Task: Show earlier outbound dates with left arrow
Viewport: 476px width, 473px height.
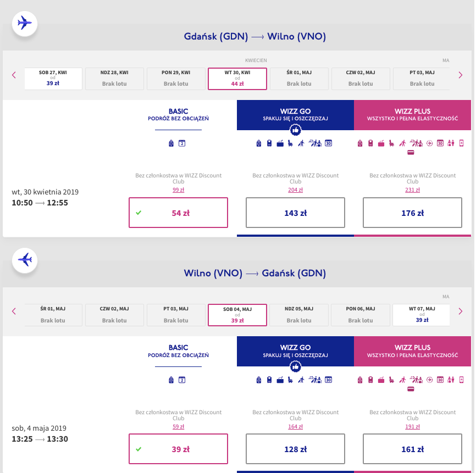Action: tap(14, 75)
